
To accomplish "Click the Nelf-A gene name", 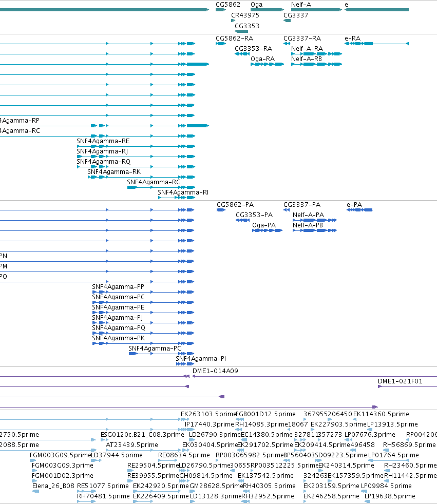I will (x=301, y=5).
